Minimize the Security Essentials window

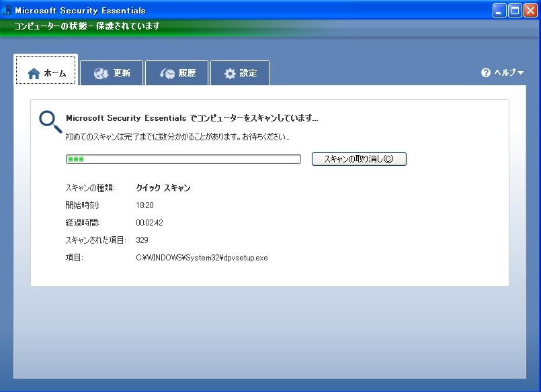(499, 11)
